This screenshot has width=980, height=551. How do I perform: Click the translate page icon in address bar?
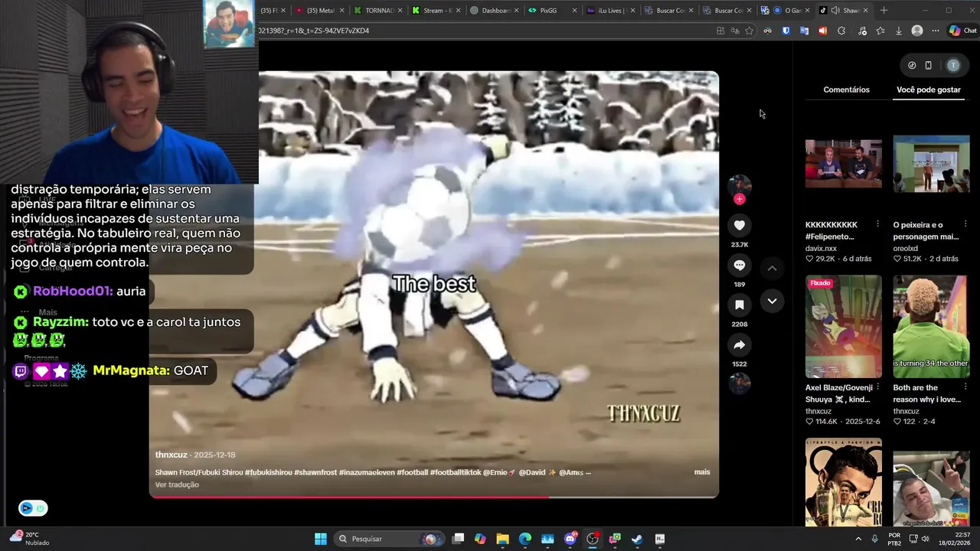tap(734, 31)
